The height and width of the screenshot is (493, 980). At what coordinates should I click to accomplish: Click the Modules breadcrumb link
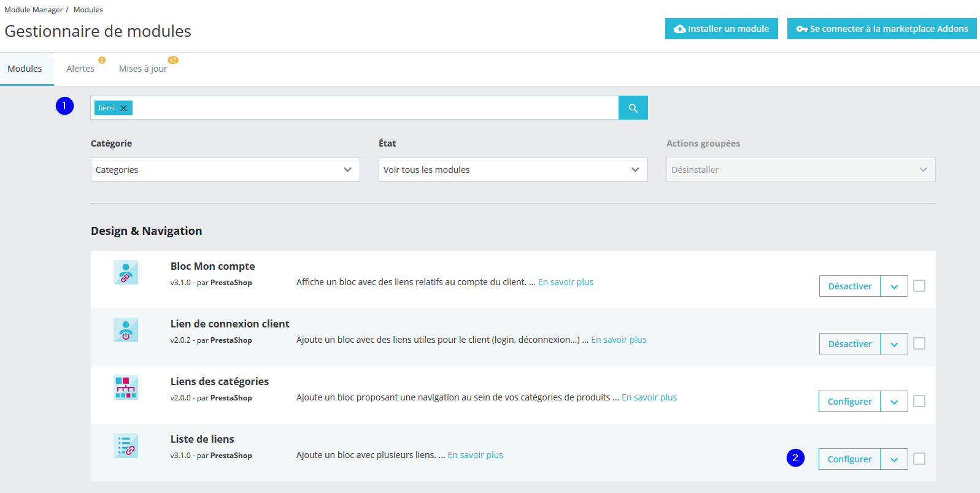coord(88,10)
